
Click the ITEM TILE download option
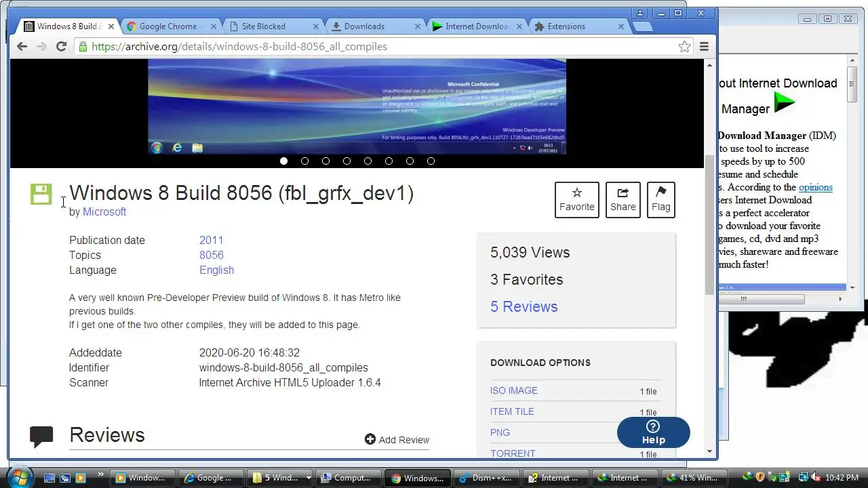point(512,411)
